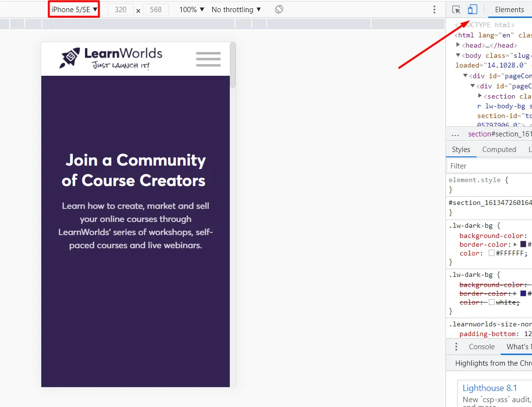Open the Console drawer tab
Screen dimensions: 532x407
tap(481, 347)
